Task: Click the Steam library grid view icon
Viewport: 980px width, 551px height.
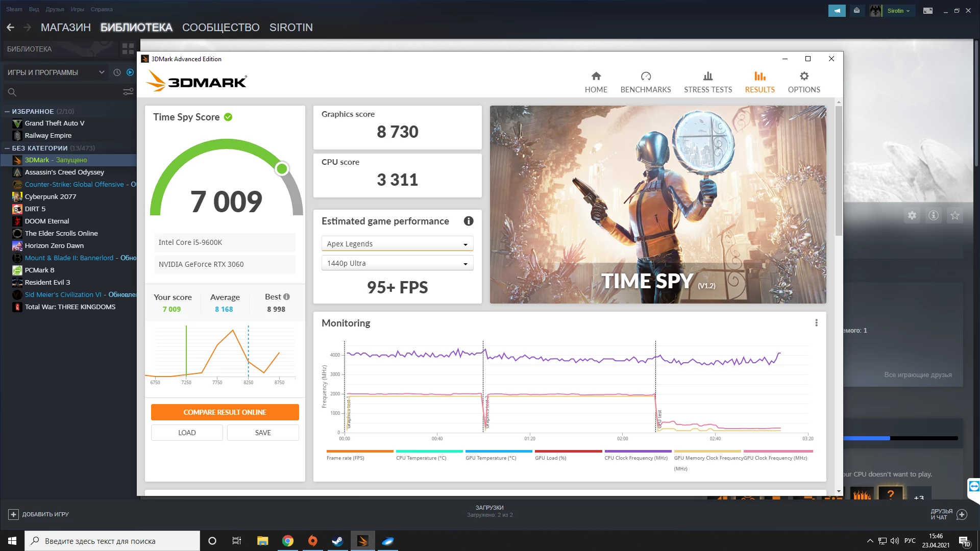Action: coord(128,49)
